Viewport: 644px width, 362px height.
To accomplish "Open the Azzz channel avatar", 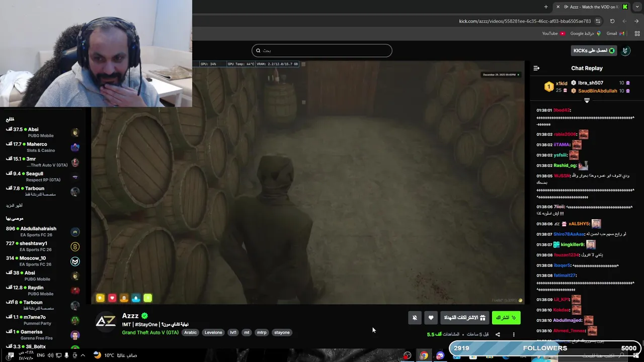I will (106, 321).
